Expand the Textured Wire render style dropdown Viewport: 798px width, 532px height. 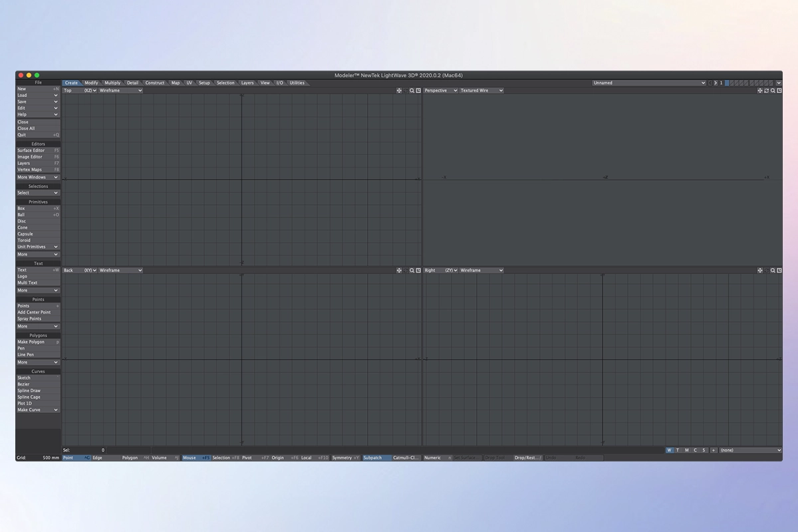click(481, 90)
